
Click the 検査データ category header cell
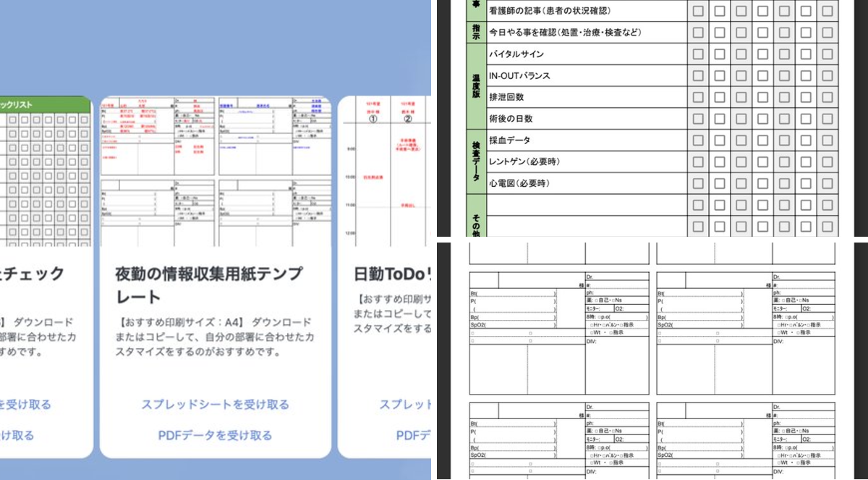476,161
